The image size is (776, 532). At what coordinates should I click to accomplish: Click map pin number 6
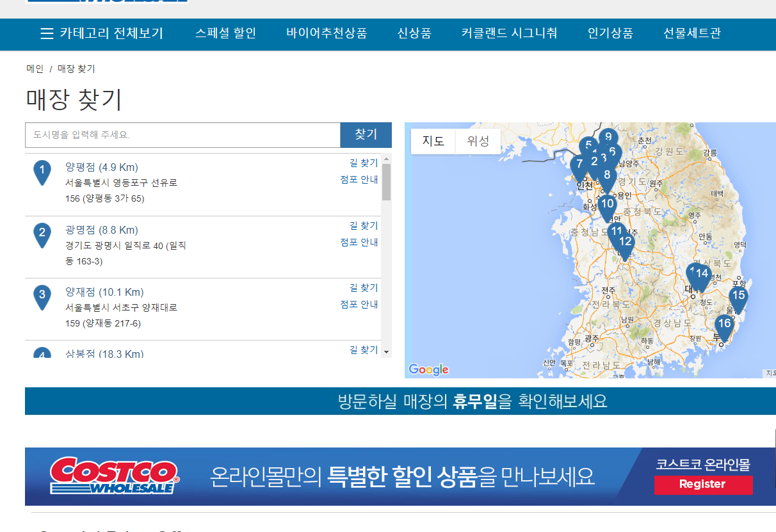[615, 151]
